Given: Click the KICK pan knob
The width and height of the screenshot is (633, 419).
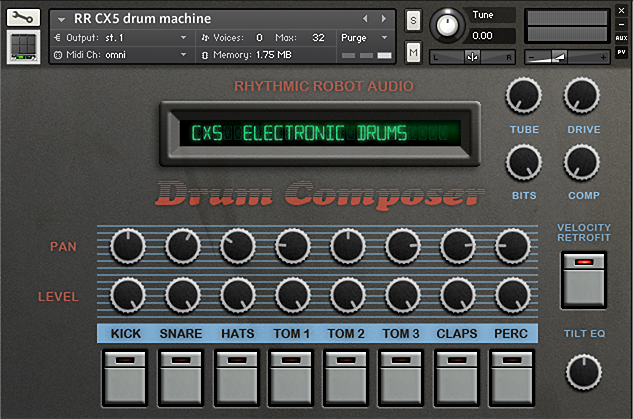Looking at the screenshot, I should tap(128, 246).
